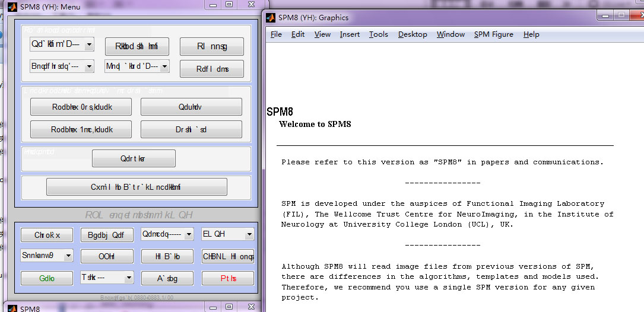This screenshot has width=644, height=312.
Task: Click MATLAB icon of bottom SPM8 window
Action: (x=13, y=308)
